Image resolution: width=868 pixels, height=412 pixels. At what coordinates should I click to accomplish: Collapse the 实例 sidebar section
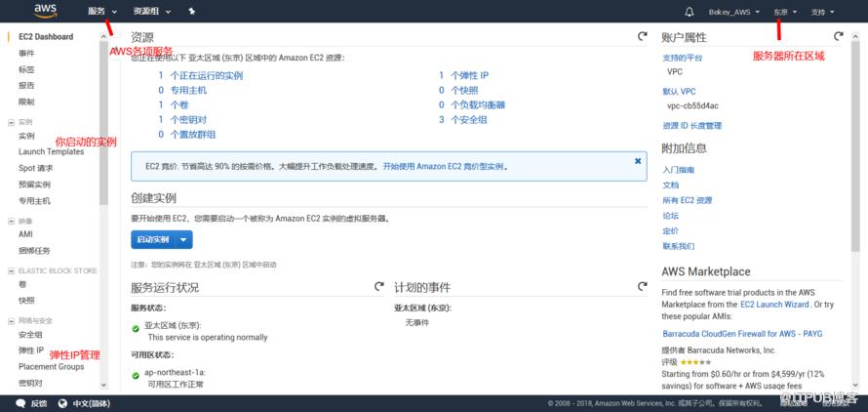click(x=12, y=122)
